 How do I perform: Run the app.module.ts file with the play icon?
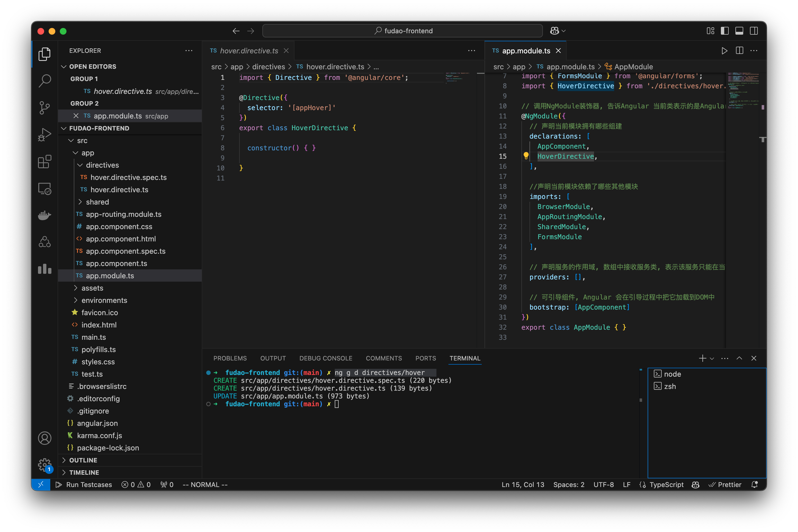(x=724, y=51)
